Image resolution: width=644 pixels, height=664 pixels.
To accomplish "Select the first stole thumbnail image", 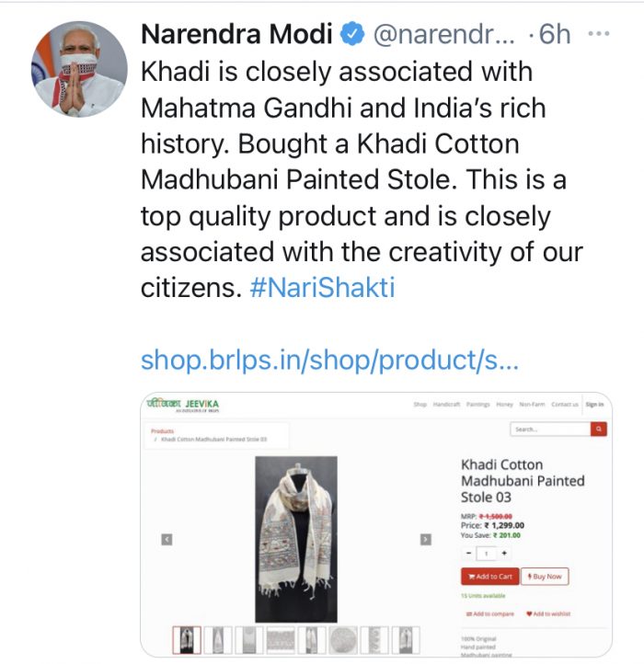I will click(x=187, y=639).
